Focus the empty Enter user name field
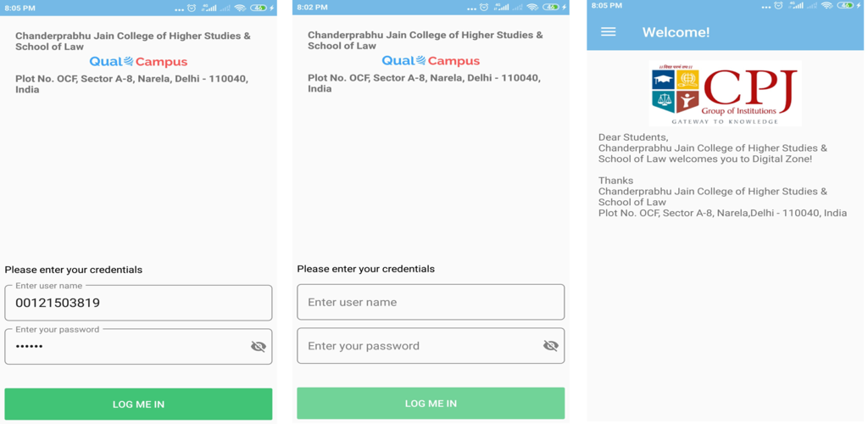Viewport: 868px width, 424px height. (431, 302)
